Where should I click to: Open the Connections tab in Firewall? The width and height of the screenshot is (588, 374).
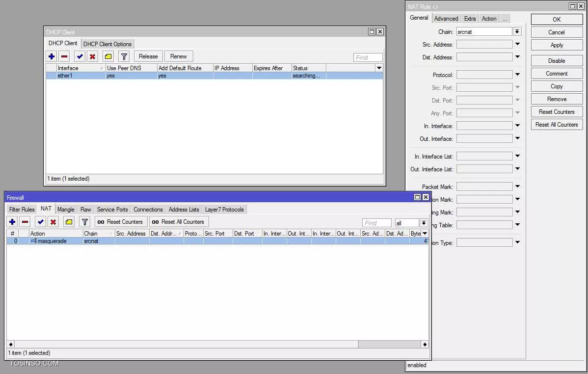point(148,209)
